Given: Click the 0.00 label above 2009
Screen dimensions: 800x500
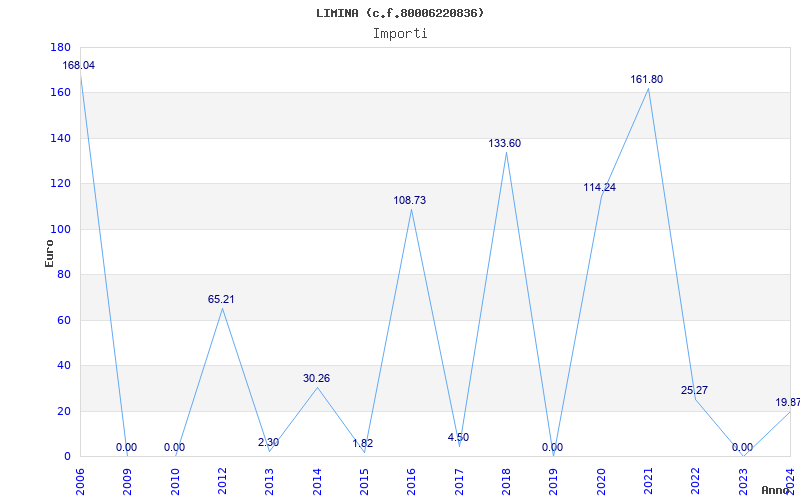Looking at the screenshot, I should [x=126, y=447].
